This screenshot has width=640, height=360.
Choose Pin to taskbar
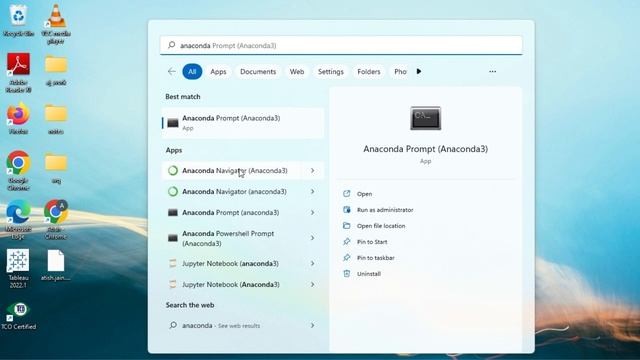376,258
